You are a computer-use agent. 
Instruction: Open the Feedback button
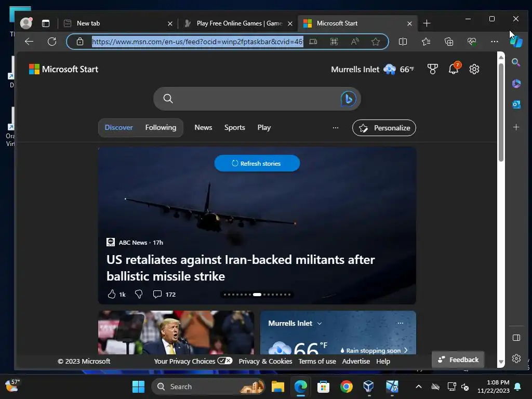point(458,360)
